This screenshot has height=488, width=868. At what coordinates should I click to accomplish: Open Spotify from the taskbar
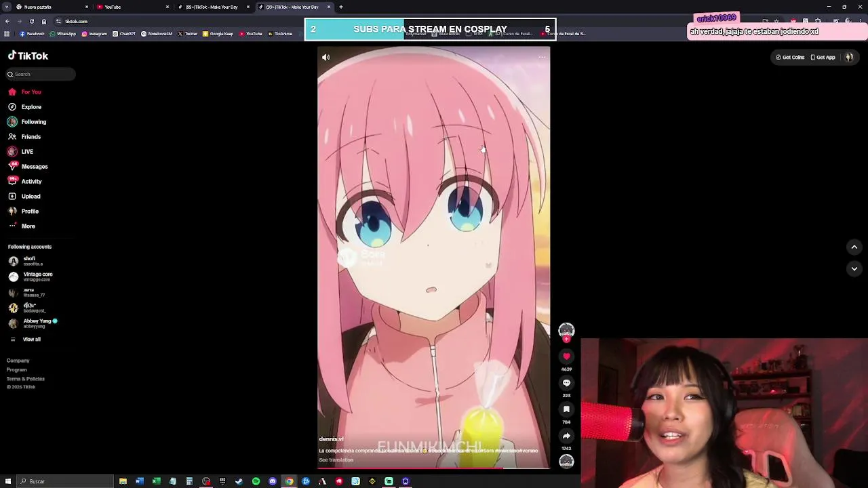256,481
